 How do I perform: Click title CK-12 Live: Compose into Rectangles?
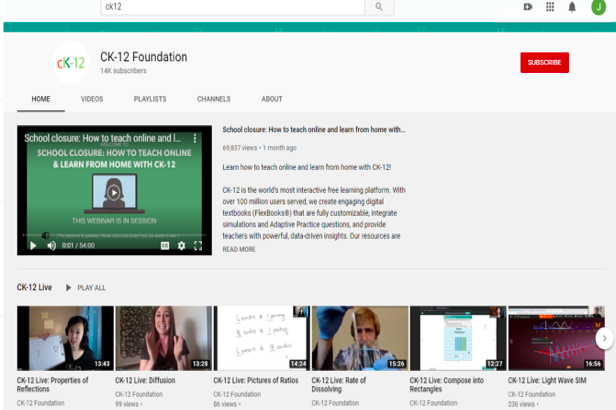[x=447, y=384]
